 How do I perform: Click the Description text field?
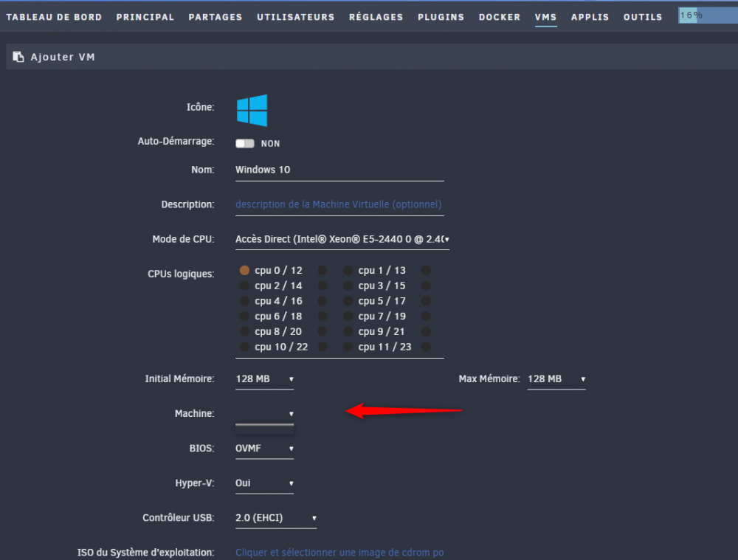point(339,205)
